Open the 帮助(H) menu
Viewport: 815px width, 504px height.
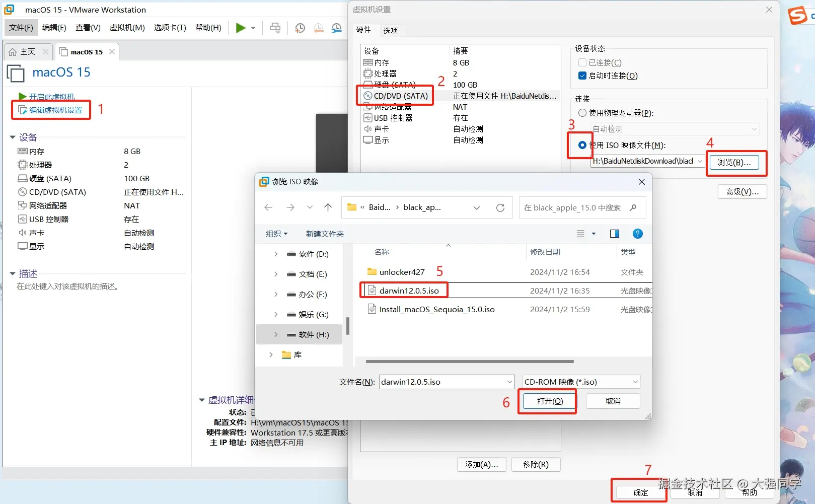click(x=208, y=28)
